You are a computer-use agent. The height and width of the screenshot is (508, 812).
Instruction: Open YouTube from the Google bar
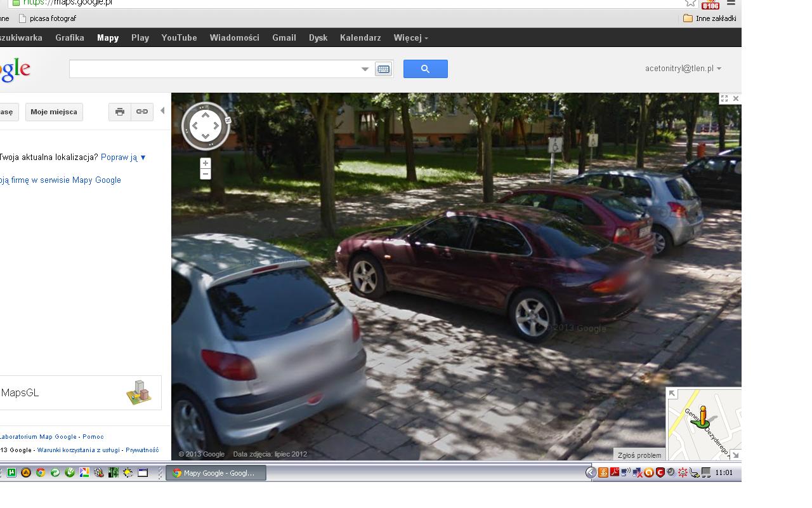(x=179, y=37)
